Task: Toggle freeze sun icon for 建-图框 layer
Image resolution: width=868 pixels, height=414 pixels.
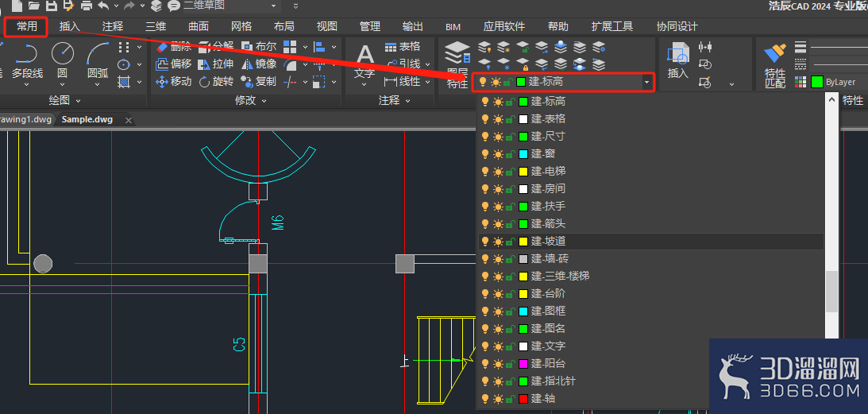Action: 497,311
